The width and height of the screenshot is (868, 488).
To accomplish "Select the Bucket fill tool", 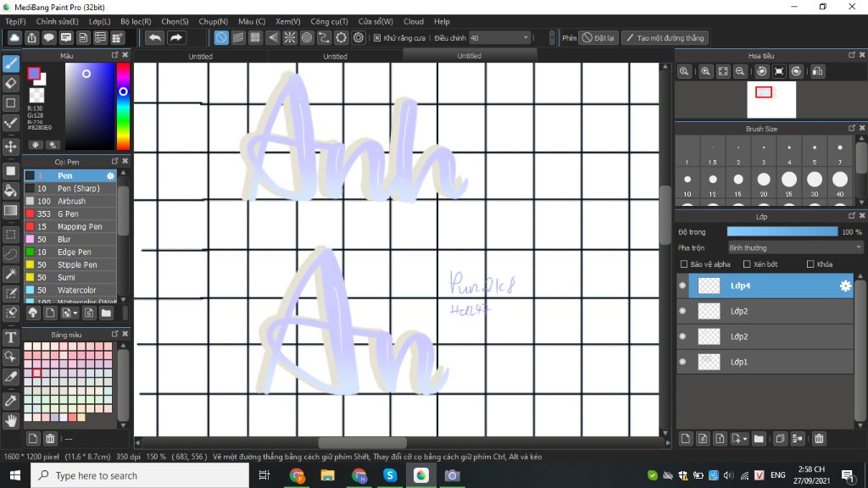I will (10, 191).
